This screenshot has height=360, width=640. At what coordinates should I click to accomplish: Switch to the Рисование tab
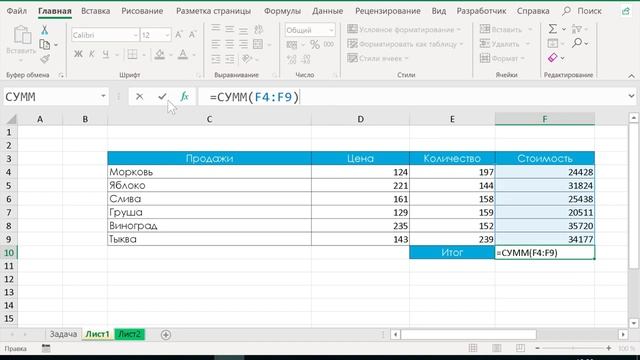pyautogui.click(x=142, y=11)
